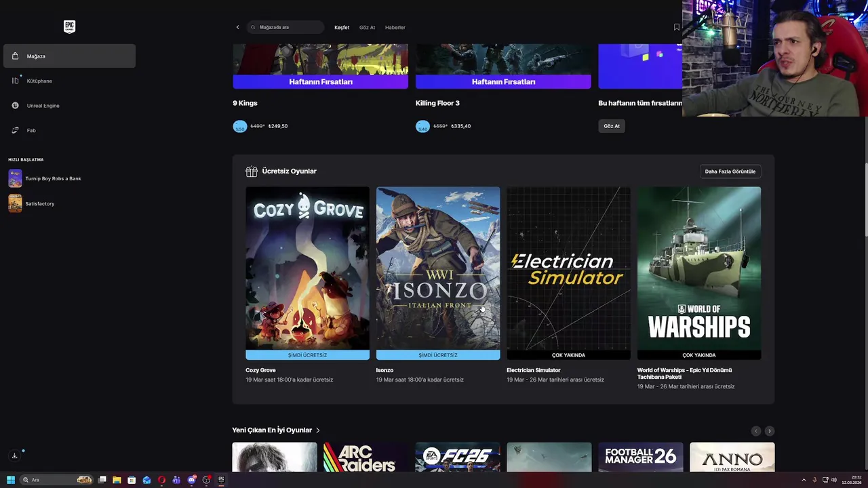The image size is (868, 488).
Task: Open the Isonzo free game cover
Action: point(438,268)
